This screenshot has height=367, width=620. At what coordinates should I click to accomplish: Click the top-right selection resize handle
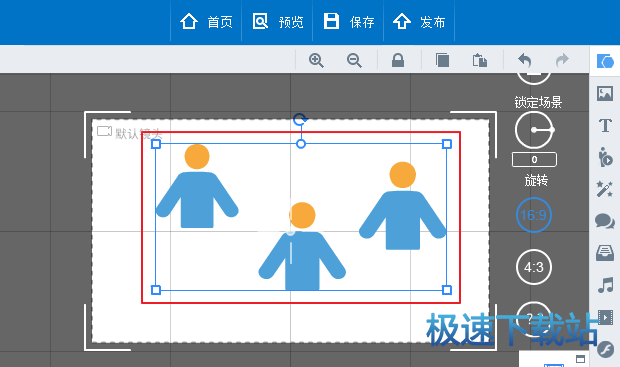[447, 144]
